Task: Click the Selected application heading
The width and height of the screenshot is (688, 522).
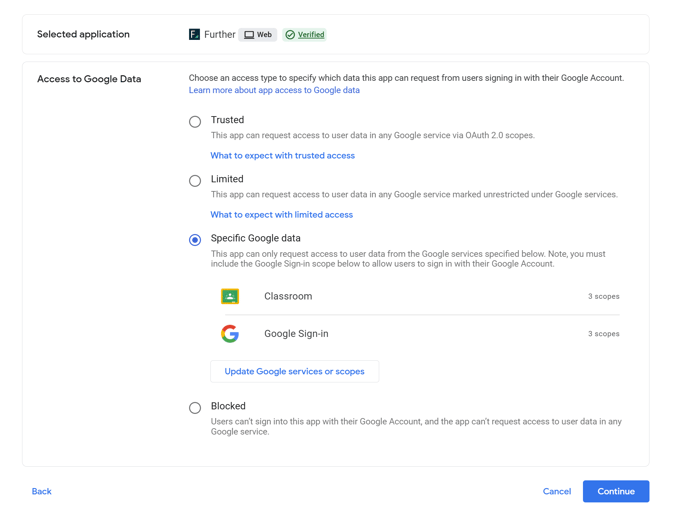Action: [x=83, y=34]
